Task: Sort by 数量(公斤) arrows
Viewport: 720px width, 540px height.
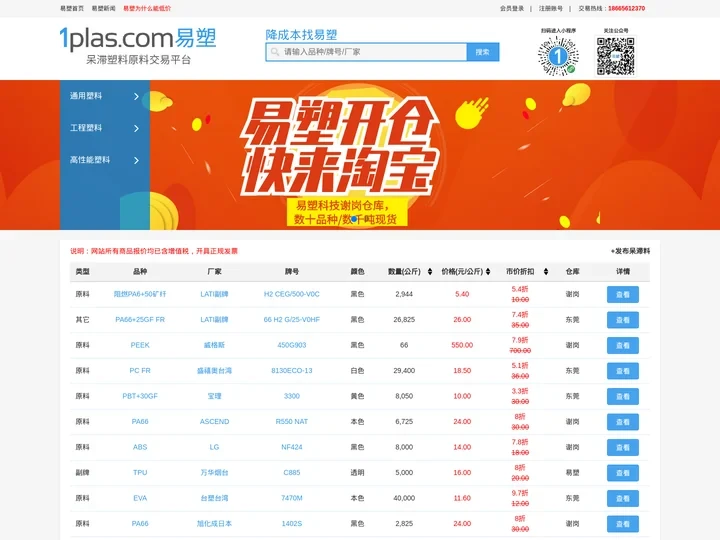Action: 430,271
